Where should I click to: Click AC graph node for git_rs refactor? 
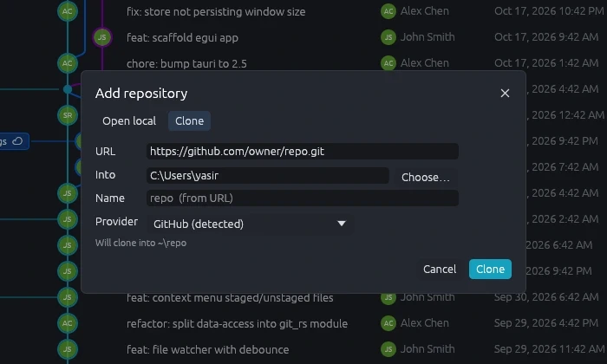click(x=68, y=323)
